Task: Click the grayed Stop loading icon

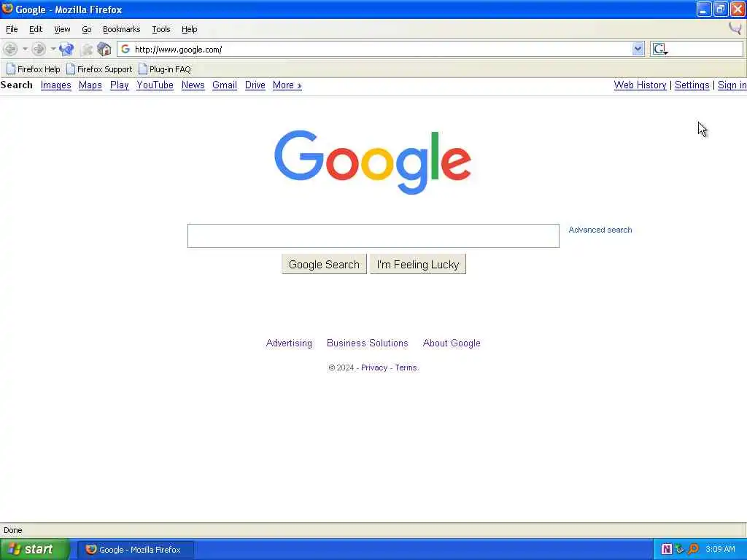Action: click(x=87, y=49)
